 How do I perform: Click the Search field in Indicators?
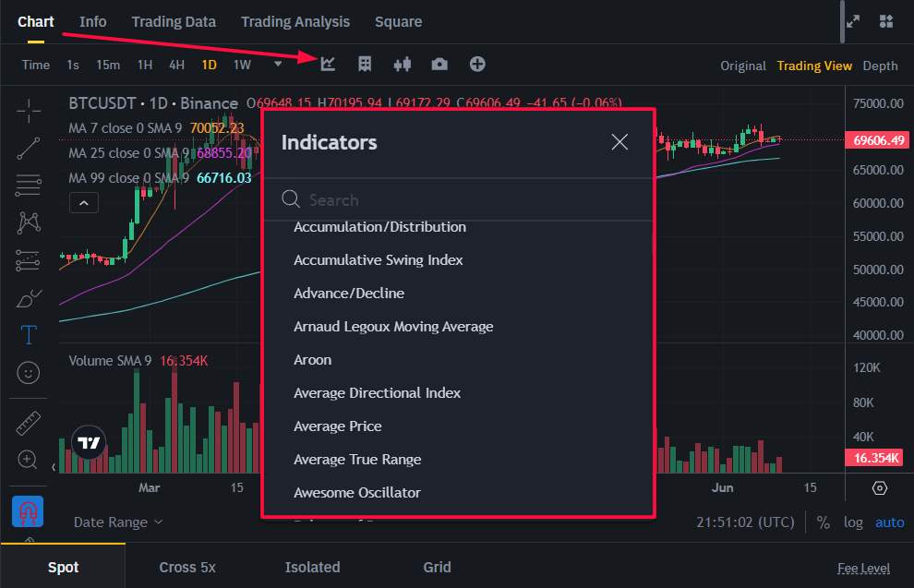click(458, 200)
